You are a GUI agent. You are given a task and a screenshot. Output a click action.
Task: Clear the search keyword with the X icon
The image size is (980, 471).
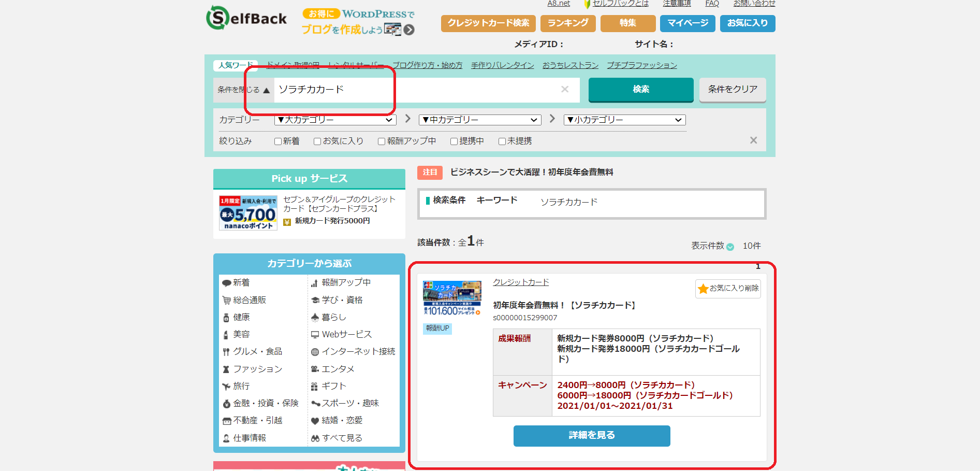(565, 89)
